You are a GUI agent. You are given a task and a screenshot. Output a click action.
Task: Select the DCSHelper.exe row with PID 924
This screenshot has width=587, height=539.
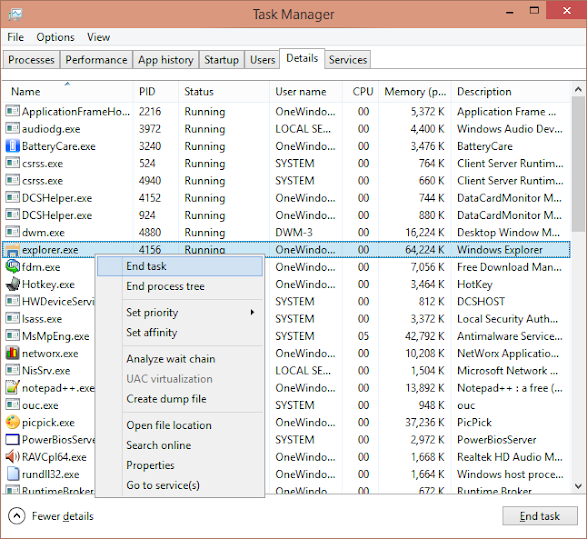(x=286, y=215)
